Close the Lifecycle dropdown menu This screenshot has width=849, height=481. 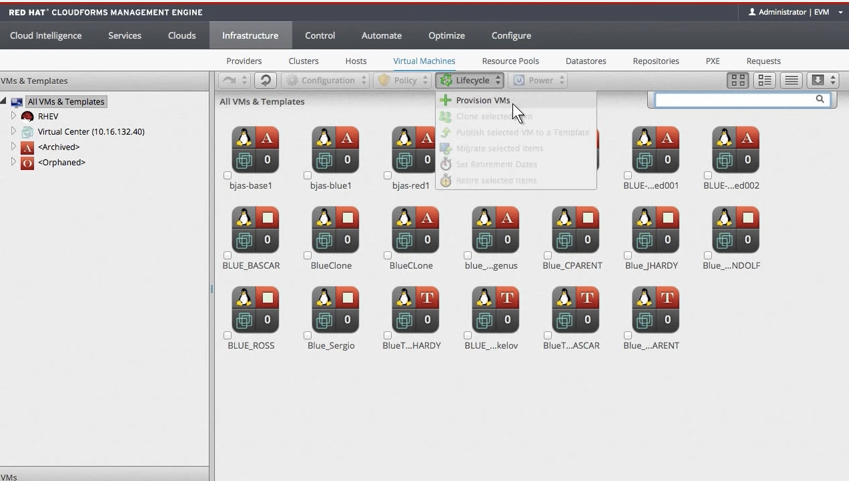click(471, 80)
